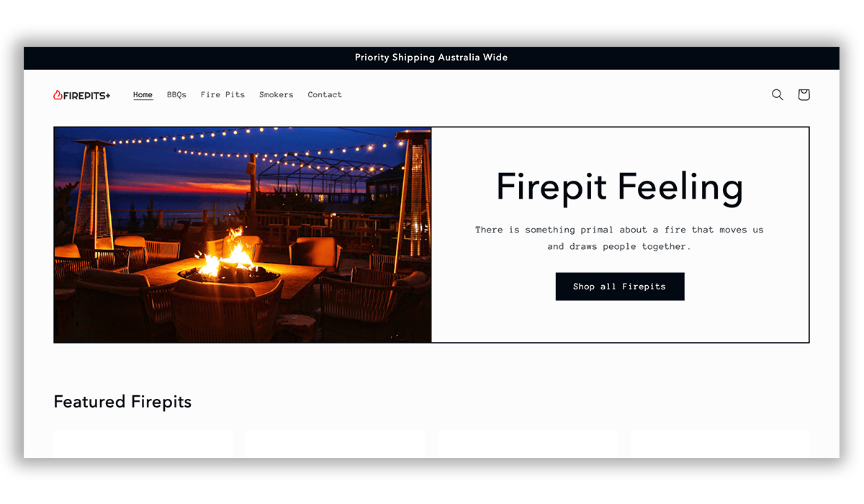
Task: Click the Firepit Feeling heading
Action: pos(620,186)
